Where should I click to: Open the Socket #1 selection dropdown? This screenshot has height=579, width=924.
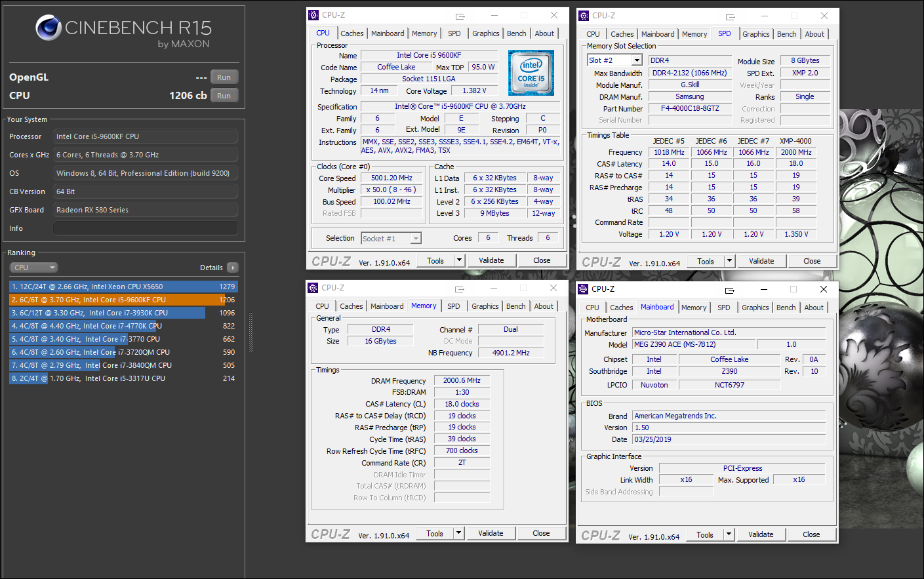(x=416, y=239)
